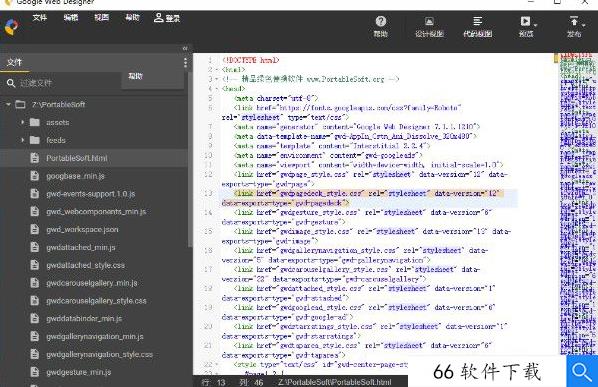Click the publish upload icon
Viewport: 598px width, 387px height.
574,21
